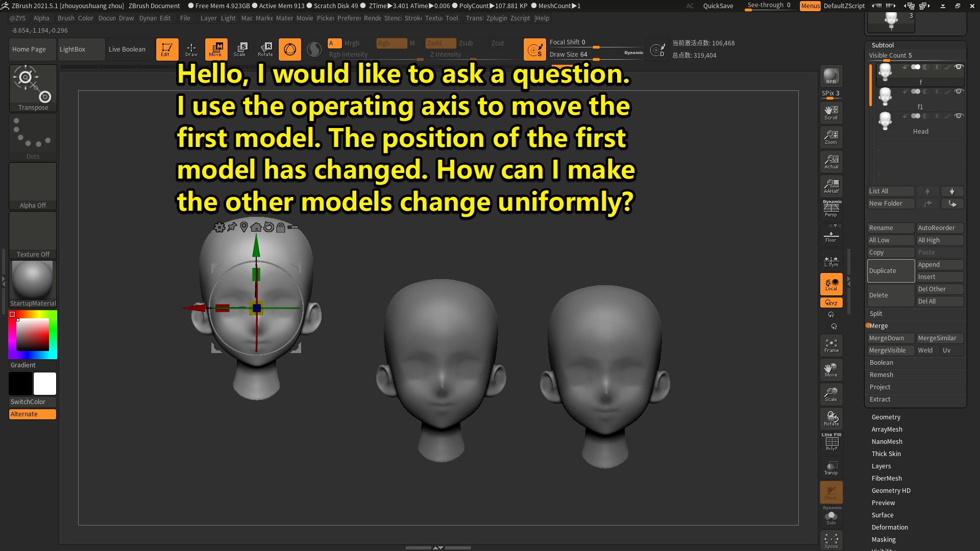
Task: Expand the Deformation section
Action: (x=889, y=528)
